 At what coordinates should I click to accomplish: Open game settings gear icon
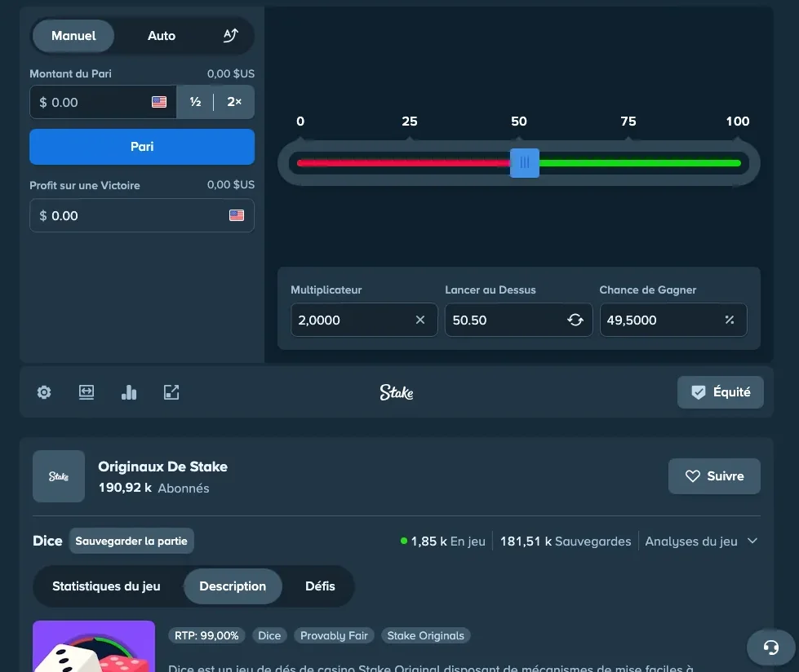[44, 392]
